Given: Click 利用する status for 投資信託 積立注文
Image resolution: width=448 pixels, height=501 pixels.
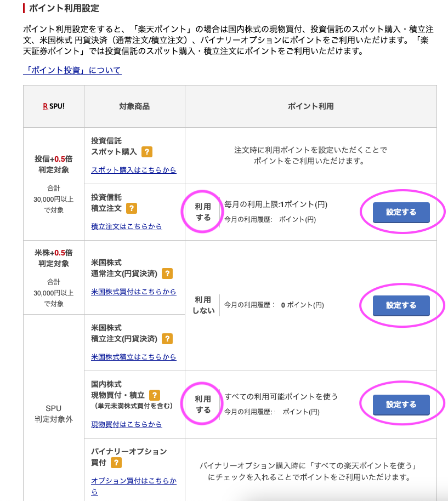Looking at the screenshot, I should (x=203, y=212).
